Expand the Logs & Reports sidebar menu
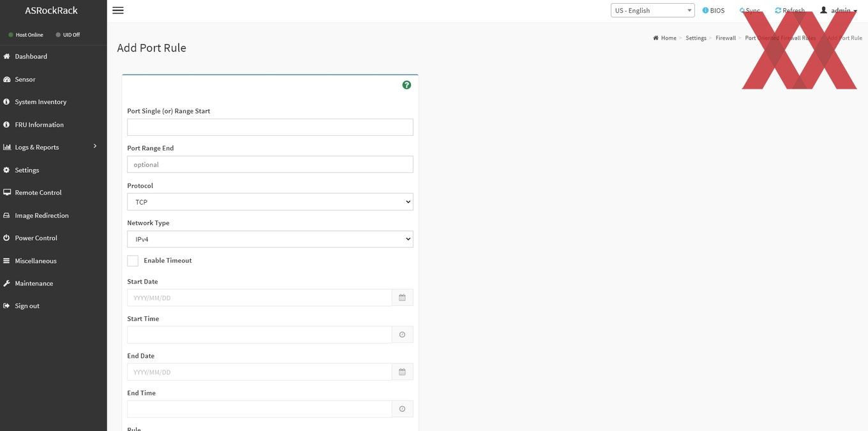This screenshot has width=868, height=431. pyautogui.click(x=53, y=147)
